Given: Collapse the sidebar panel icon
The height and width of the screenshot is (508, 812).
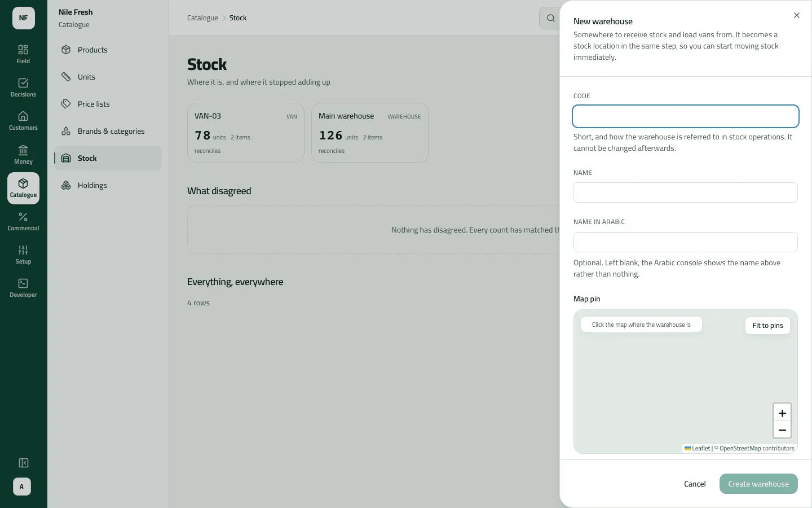Looking at the screenshot, I should [23, 463].
